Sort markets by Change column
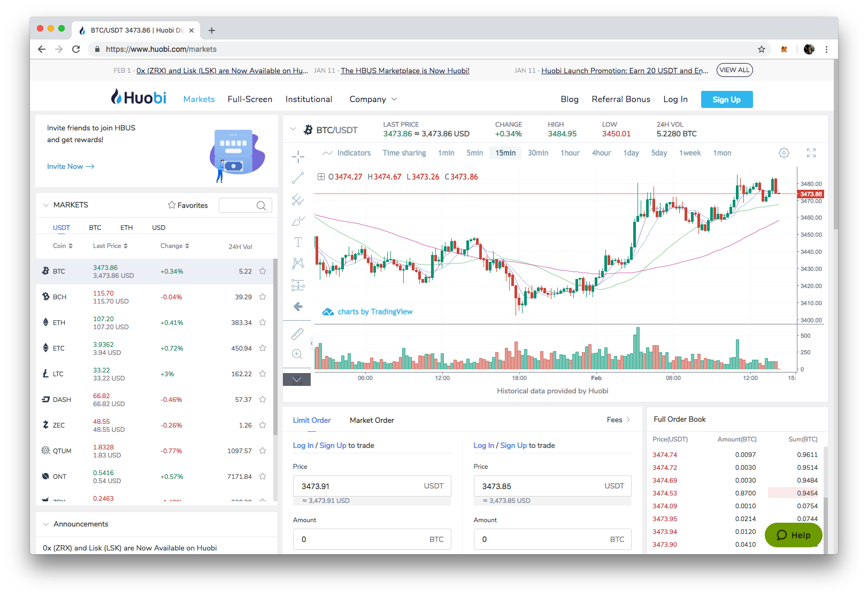Viewport: 868px width, 597px height. tap(175, 246)
